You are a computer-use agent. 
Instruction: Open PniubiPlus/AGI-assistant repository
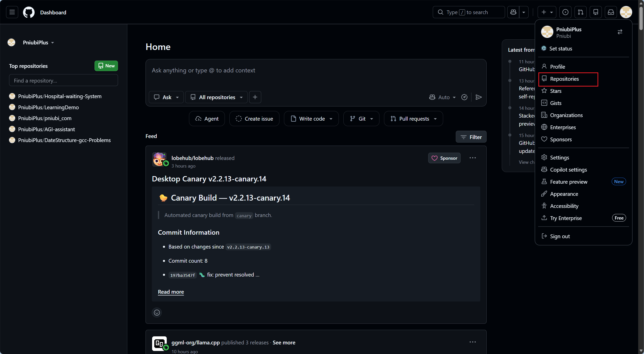coord(46,129)
